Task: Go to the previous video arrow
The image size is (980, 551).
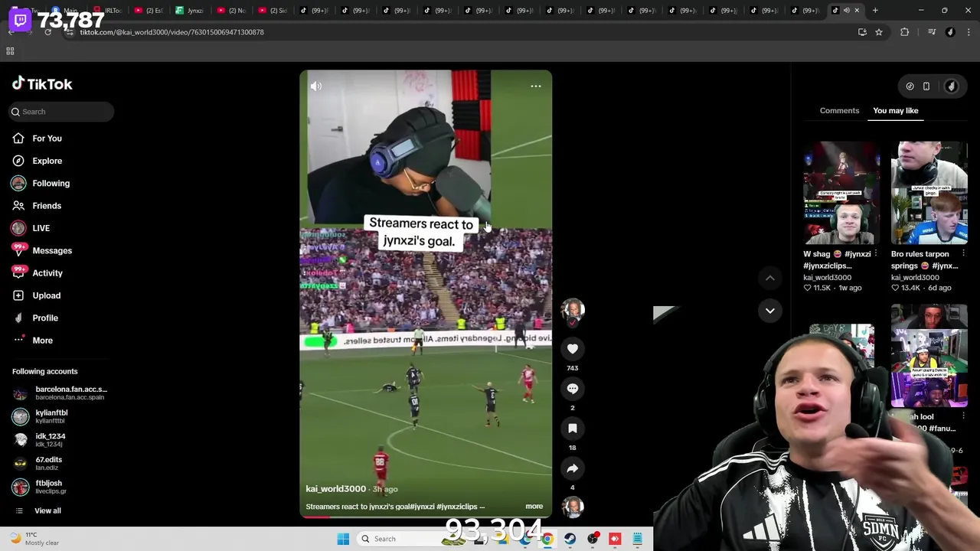Action: click(770, 279)
